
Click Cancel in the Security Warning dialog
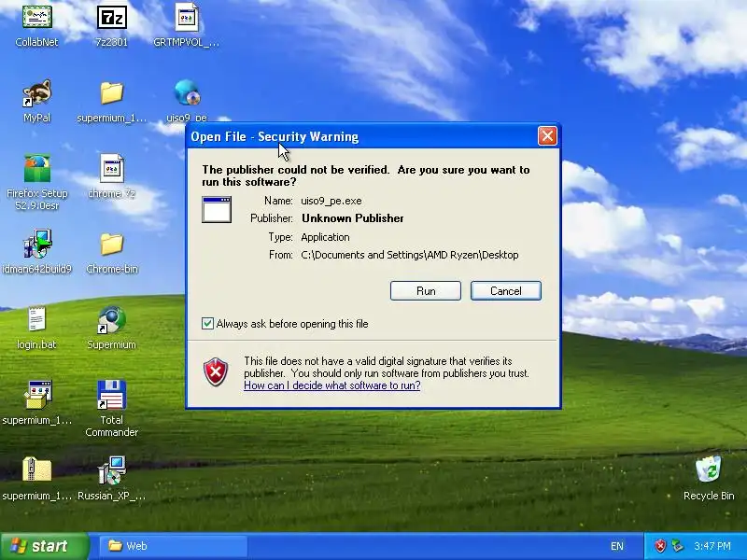(x=506, y=291)
